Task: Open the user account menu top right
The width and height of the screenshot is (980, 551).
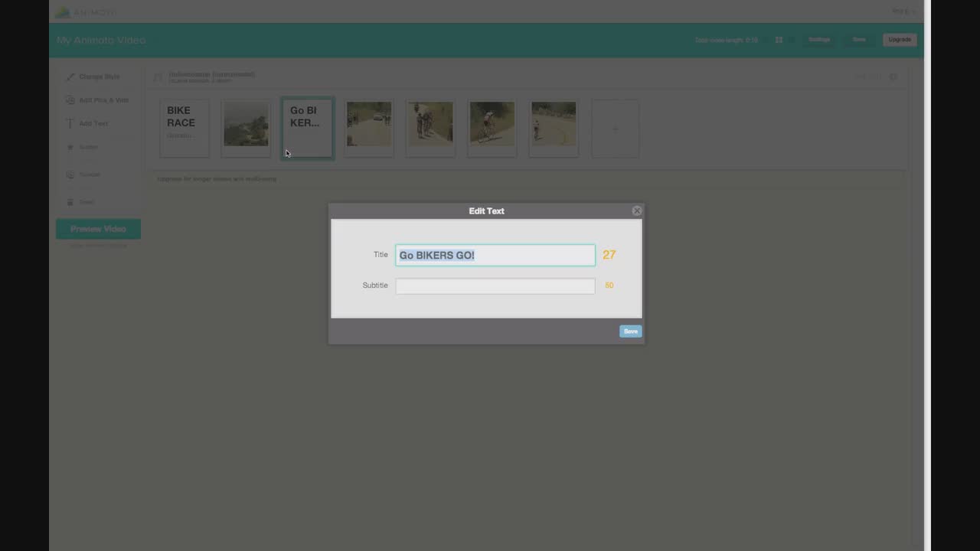Action: 903,11
